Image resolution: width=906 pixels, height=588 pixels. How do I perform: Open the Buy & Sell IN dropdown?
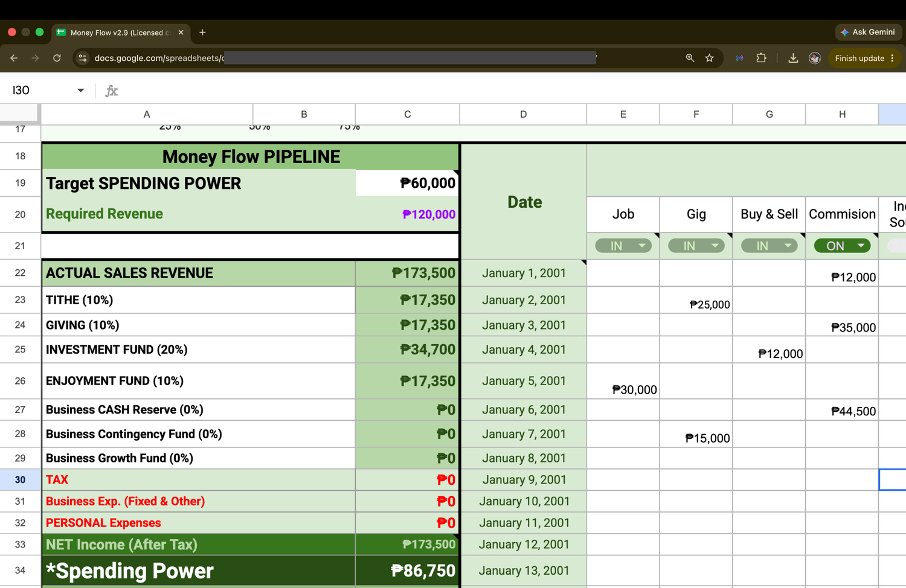(x=769, y=246)
